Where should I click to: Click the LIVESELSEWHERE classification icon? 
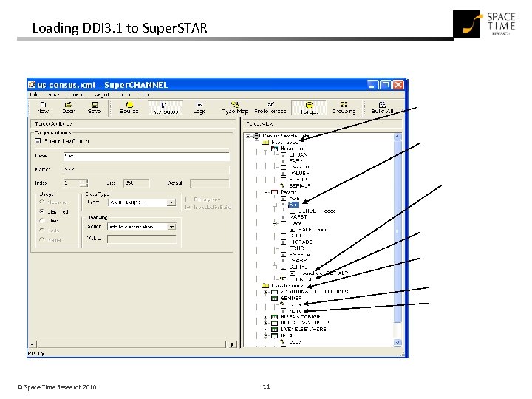[274, 330]
